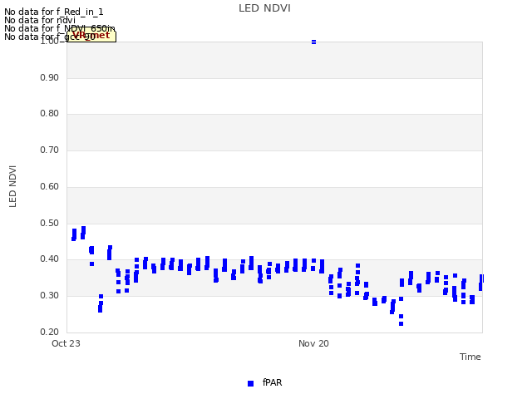532x399 pixels.
Task: Click the vertical LED NDVI axis label
Action: [12, 186]
